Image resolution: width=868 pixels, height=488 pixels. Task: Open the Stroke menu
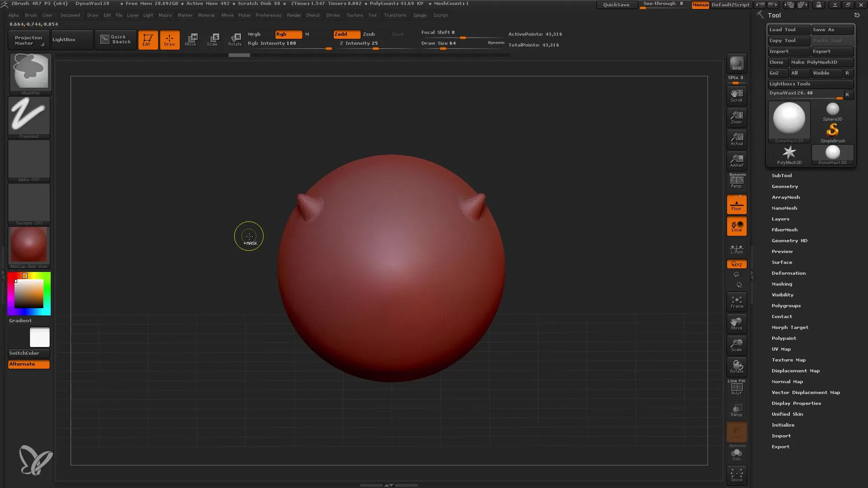pyautogui.click(x=333, y=15)
